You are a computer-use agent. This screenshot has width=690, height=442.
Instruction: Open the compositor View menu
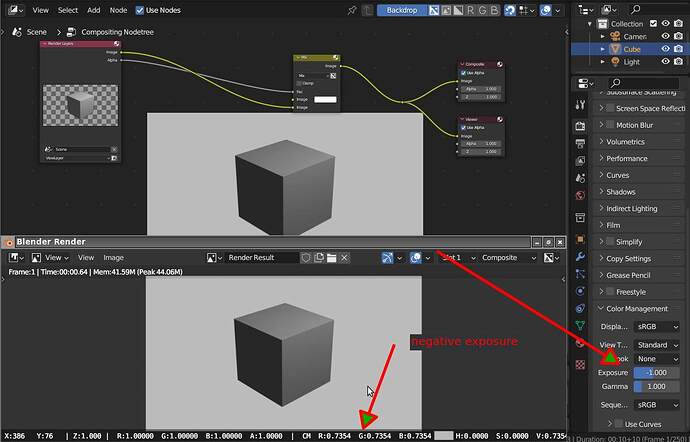(40, 10)
